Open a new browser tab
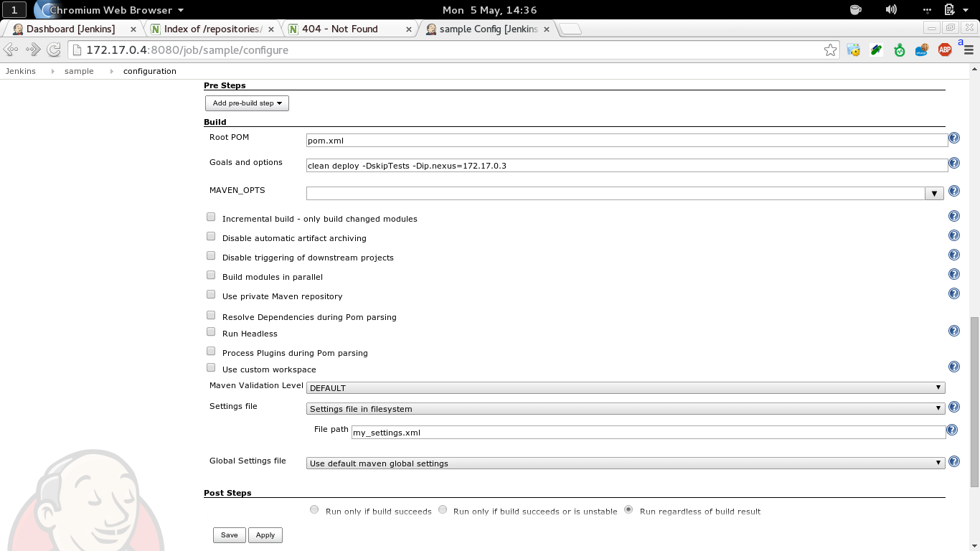The height and width of the screenshot is (551, 980). [x=570, y=29]
